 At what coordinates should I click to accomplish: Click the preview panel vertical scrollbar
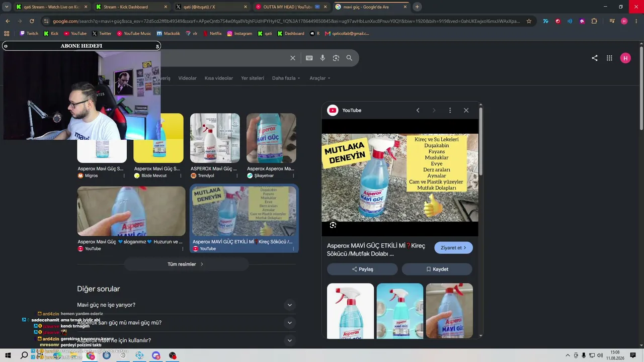coord(481,141)
